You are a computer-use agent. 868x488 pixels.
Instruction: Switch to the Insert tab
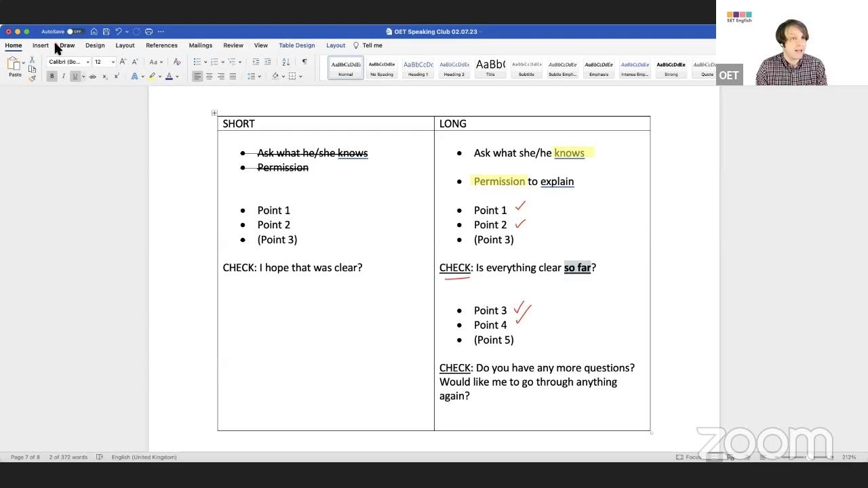point(41,45)
